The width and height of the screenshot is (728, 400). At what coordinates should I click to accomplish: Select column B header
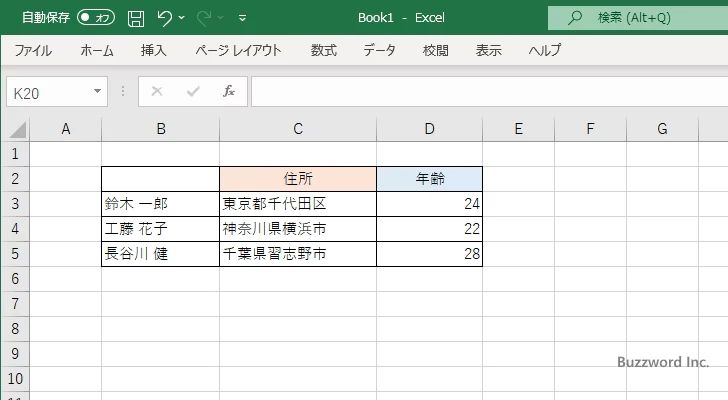coord(161,129)
